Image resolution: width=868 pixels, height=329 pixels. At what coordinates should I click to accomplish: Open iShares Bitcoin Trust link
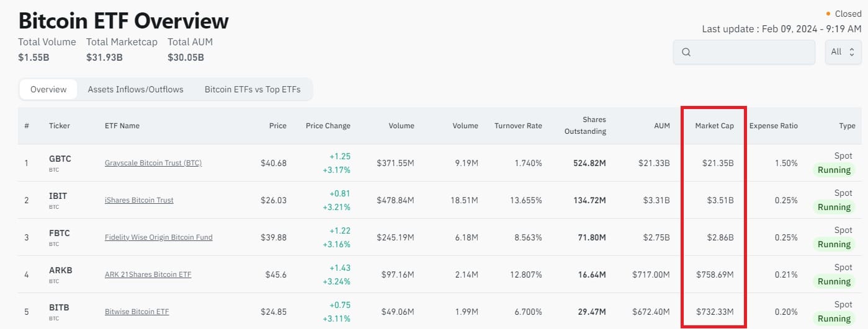139,200
